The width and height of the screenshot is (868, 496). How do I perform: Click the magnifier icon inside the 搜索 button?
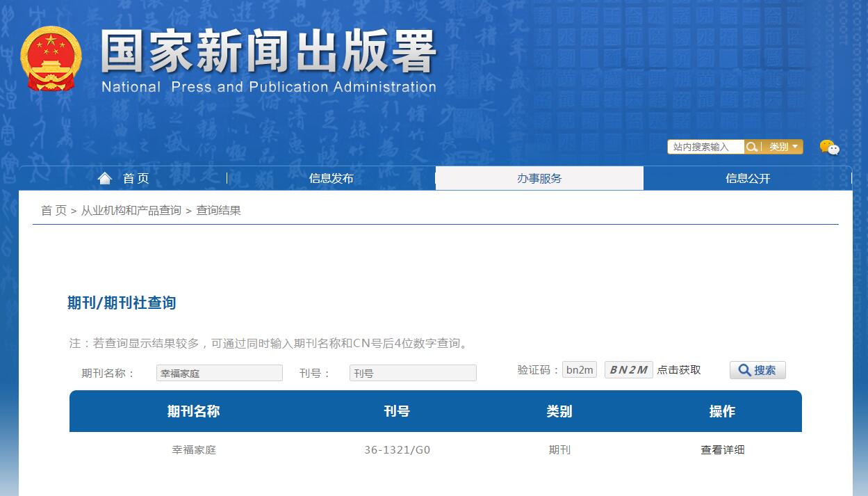pyautogui.click(x=744, y=369)
